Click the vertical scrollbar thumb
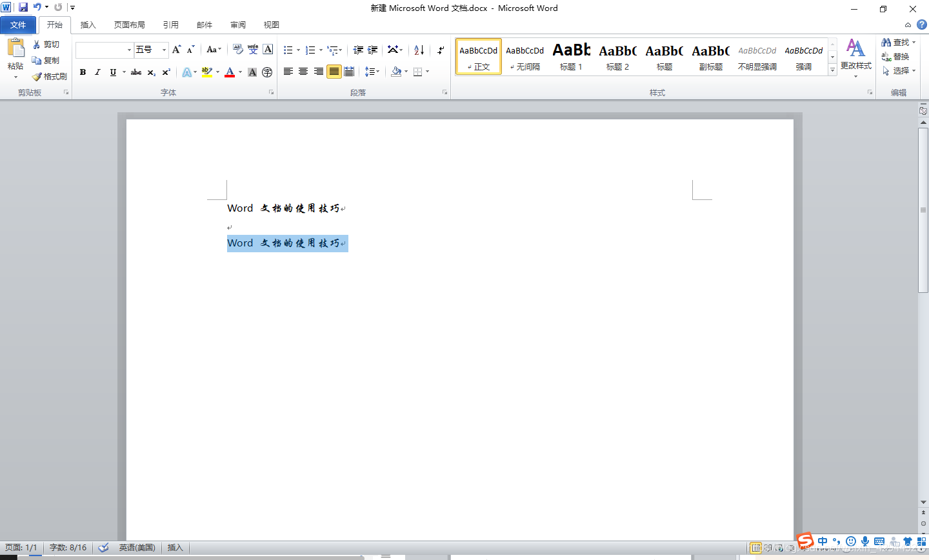Image resolution: width=929 pixels, height=560 pixels. [x=923, y=210]
